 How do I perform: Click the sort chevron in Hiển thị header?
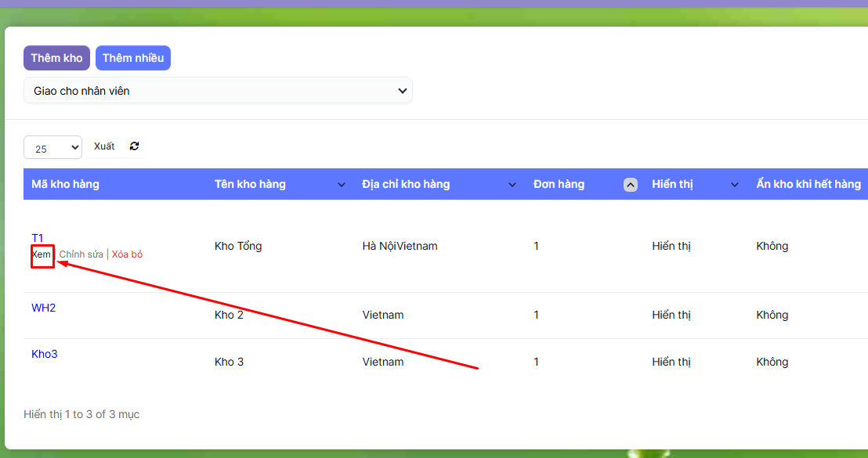click(x=735, y=185)
